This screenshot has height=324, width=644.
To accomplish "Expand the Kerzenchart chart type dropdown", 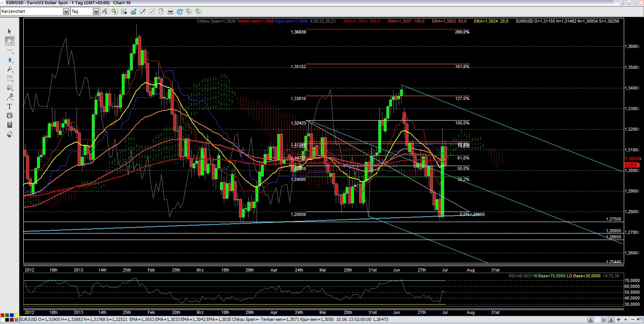I will [66, 12].
